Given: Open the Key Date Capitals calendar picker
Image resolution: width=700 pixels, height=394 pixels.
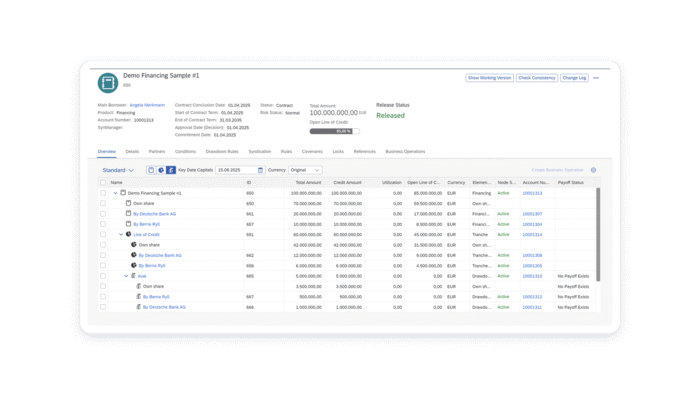Looking at the screenshot, I should [260, 170].
